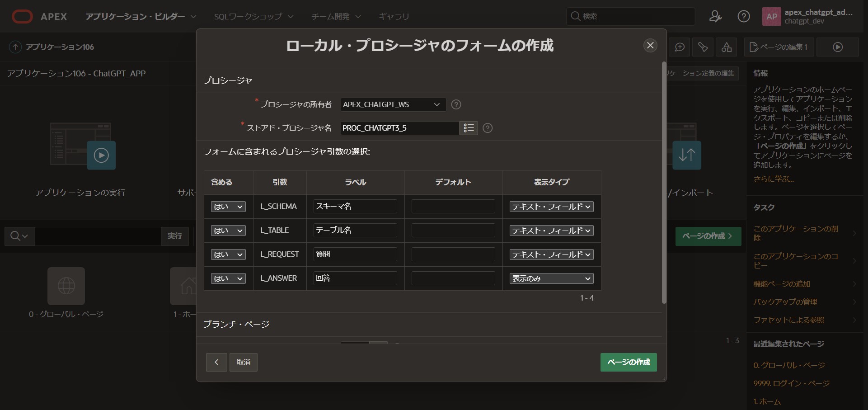
Task: Open the プロシージャの所有者 dropdown
Action: pyautogui.click(x=393, y=104)
